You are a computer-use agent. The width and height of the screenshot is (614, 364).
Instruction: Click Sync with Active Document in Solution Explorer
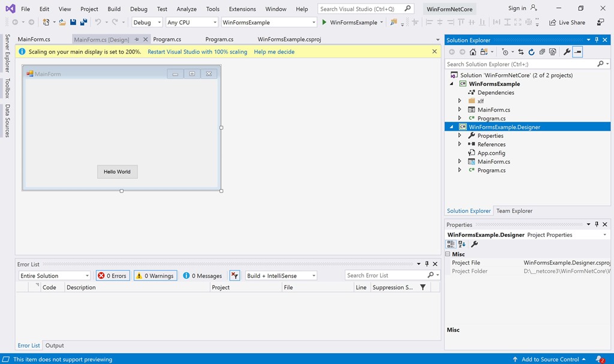click(x=521, y=52)
